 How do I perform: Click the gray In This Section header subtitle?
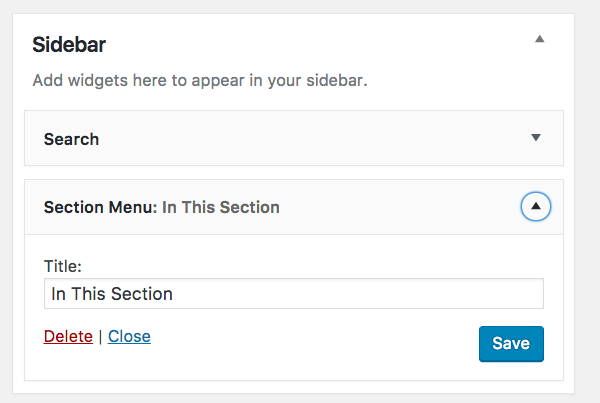pos(221,208)
